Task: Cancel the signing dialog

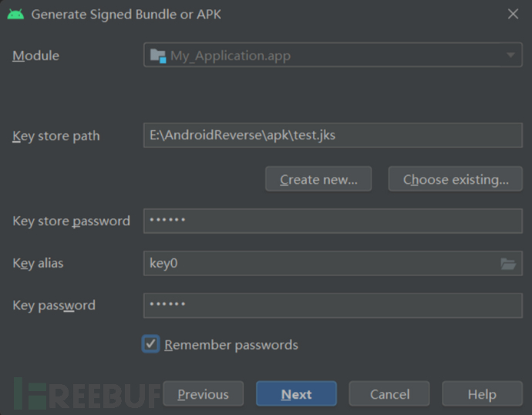Action: tap(389, 393)
